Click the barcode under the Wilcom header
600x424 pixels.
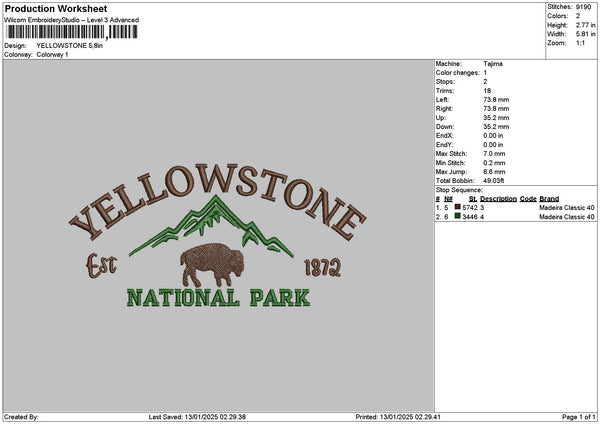pos(72,32)
